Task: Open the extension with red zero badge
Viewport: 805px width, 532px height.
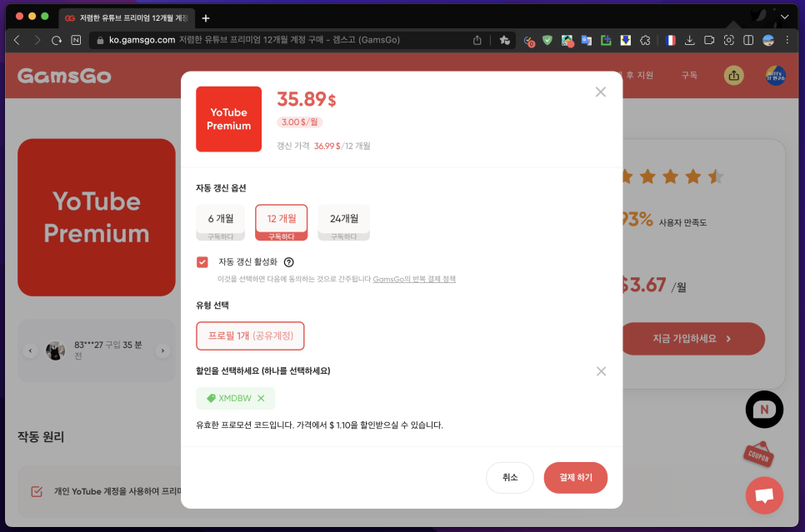Action: tap(529, 41)
